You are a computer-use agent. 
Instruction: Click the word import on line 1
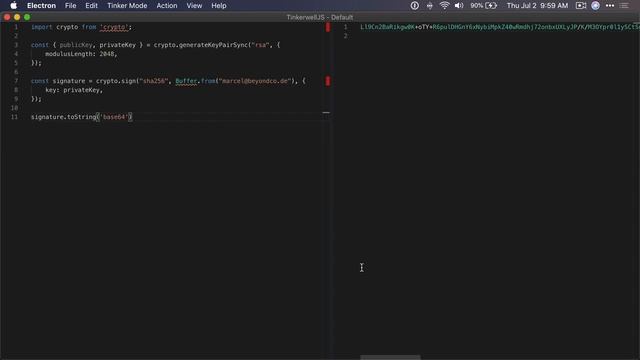click(42, 27)
